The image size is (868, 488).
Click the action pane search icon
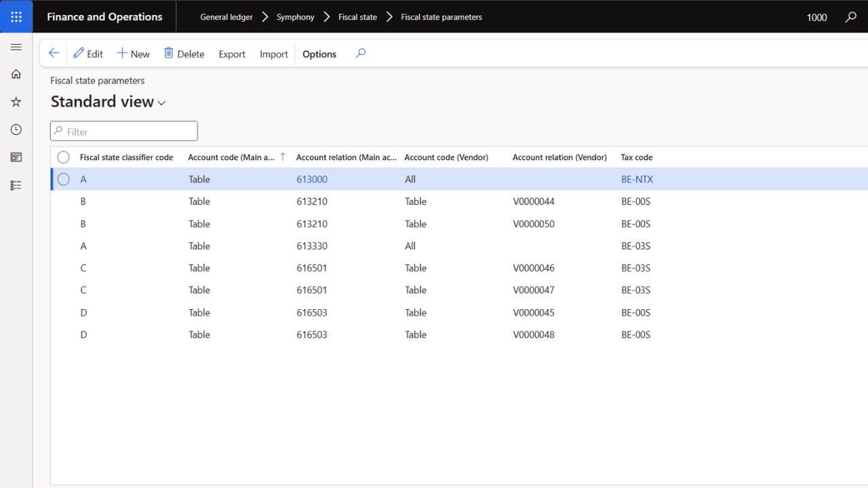[x=361, y=54]
